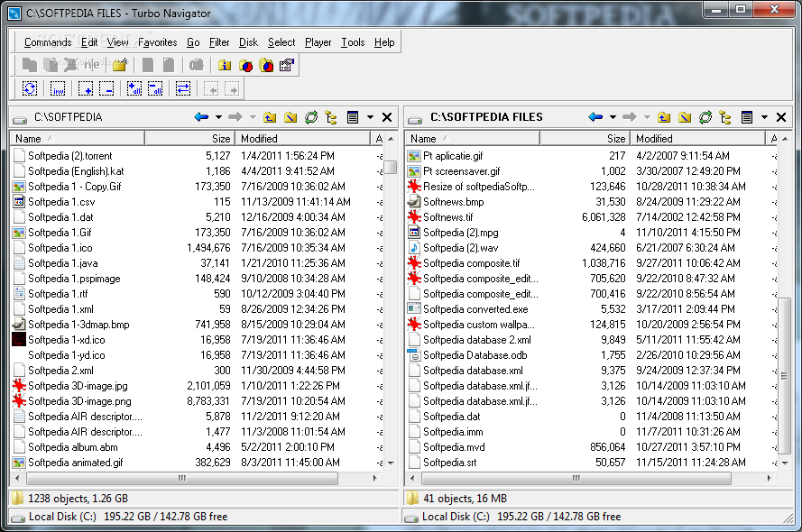Click the new folder toolbar icon

120,65
